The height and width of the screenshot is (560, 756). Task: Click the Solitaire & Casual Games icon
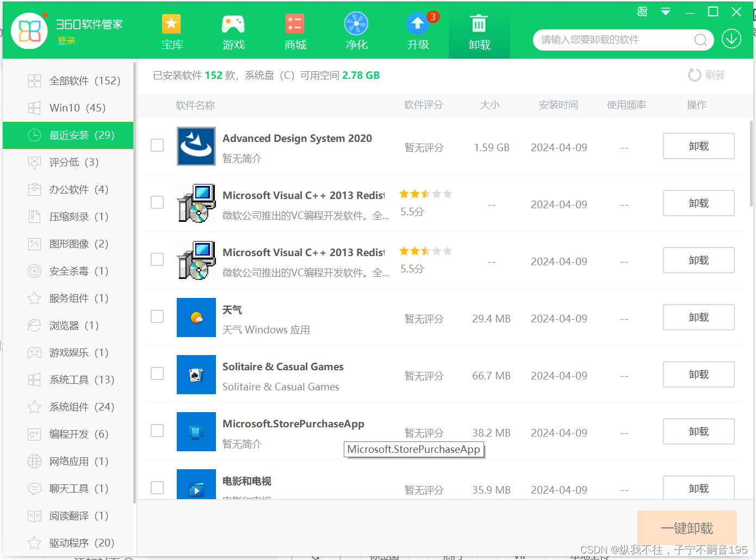196,375
